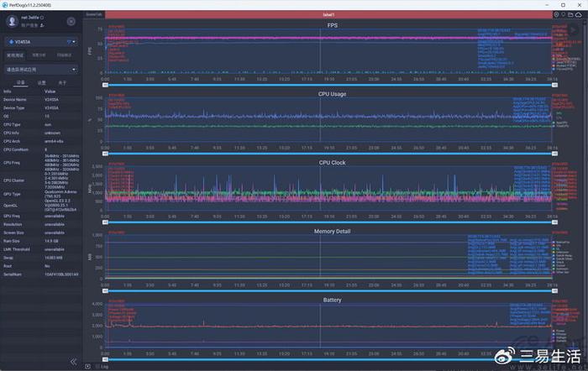Click the FPS chart range slider left handle

click(x=105, y=85)
